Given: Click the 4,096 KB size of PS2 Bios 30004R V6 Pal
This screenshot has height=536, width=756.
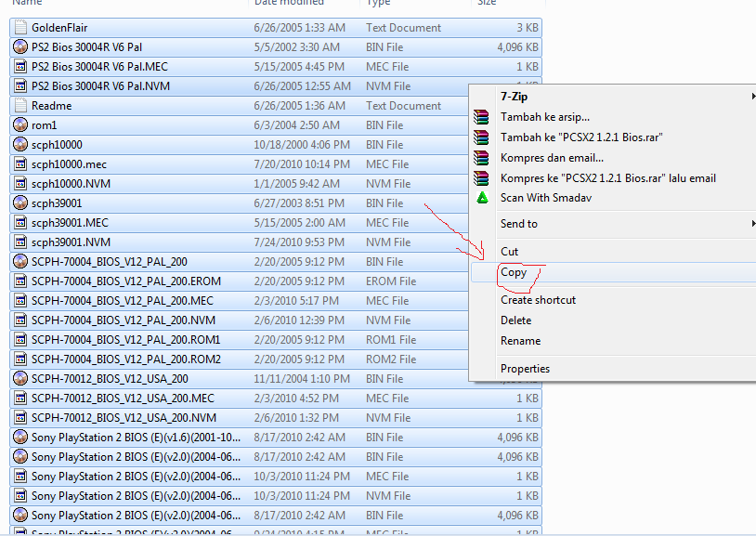Looking at the screenshot, I should [x=517, y=47].
